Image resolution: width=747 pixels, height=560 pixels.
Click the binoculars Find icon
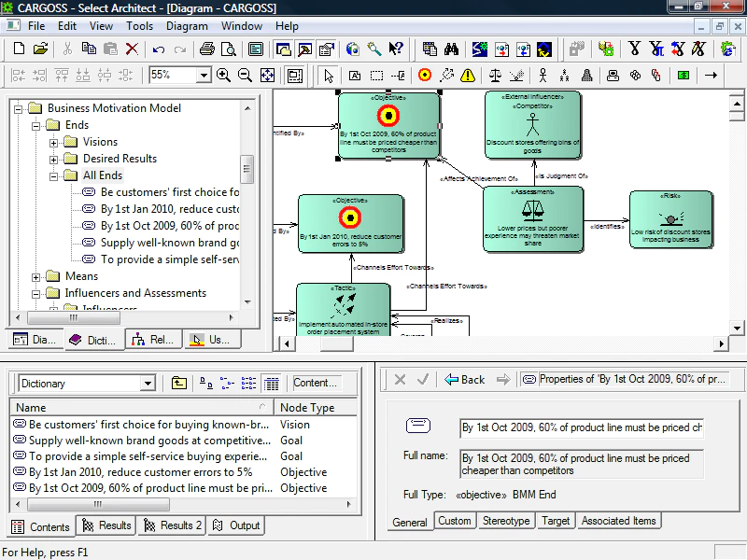tap(451, 49)
